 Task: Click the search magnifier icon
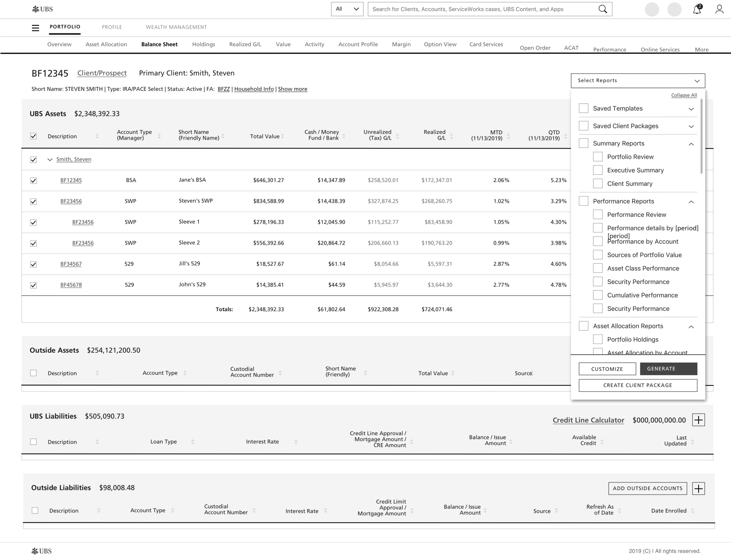(x=603, y=9)
